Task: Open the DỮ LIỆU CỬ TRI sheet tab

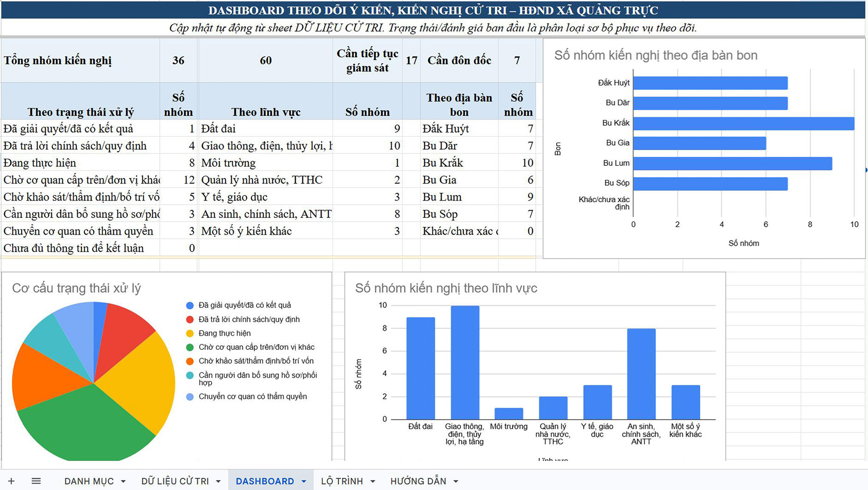Action: (x=175, y=481)
